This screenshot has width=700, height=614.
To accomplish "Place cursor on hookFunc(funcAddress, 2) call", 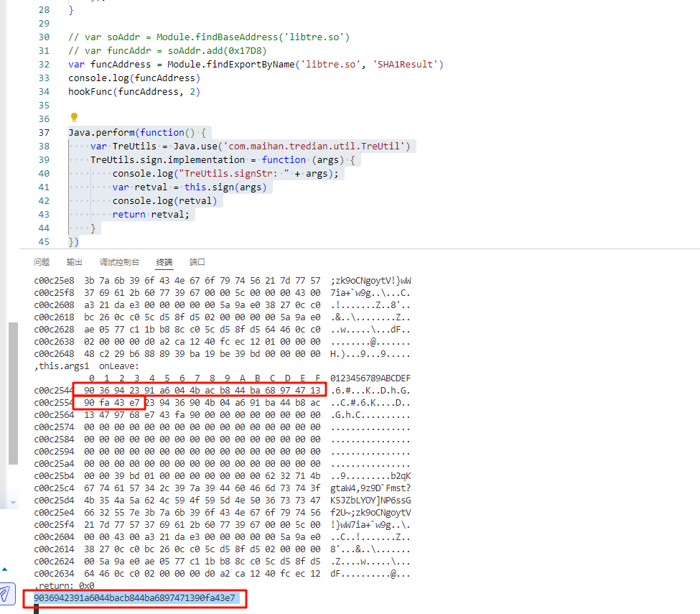I will point(134,92).
